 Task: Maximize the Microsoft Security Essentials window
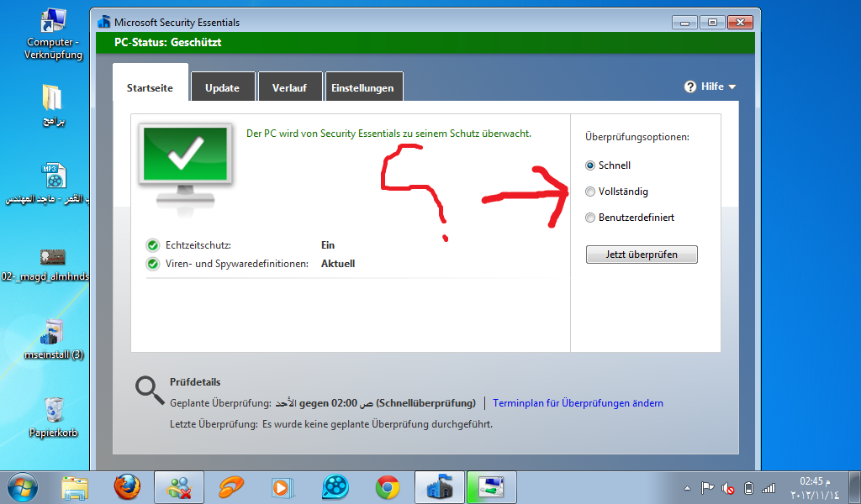(712, 23)
